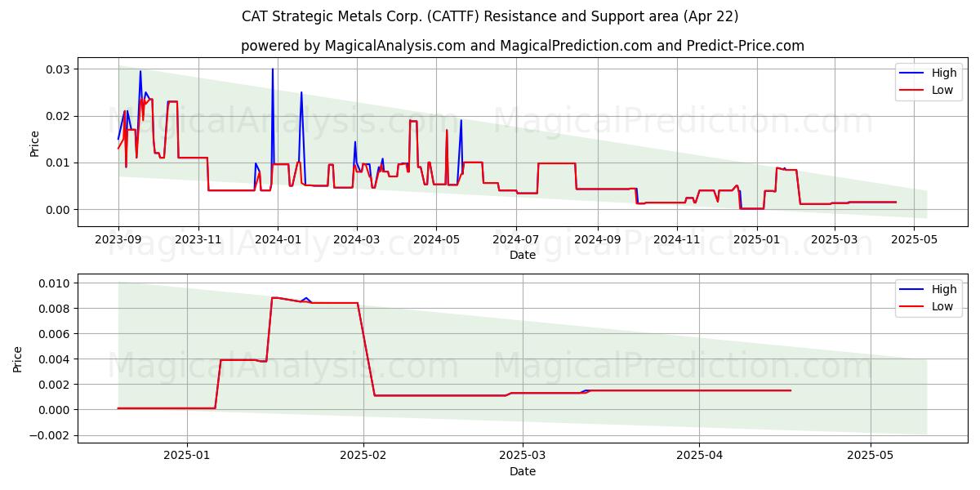The height and width of the screenshot is (490, 980).
Task: Click the 'Date' axis title under the bottom chart
Action: pyautogui.click(x=523, y=471)
